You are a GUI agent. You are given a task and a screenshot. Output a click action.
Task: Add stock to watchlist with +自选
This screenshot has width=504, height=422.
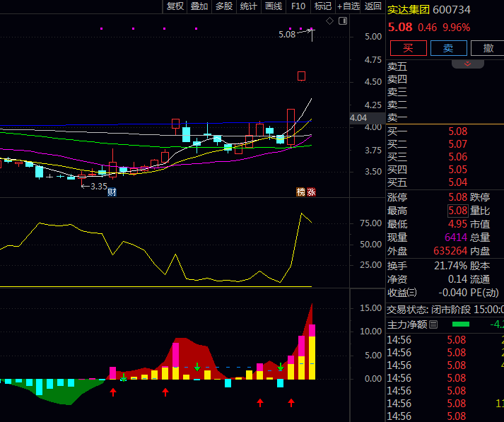coord(348,6)
